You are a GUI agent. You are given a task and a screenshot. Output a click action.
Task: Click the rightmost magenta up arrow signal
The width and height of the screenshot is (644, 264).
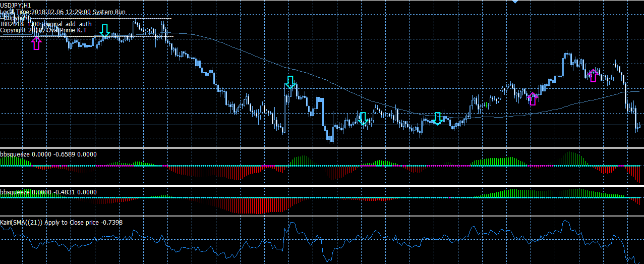pos(594,75)
